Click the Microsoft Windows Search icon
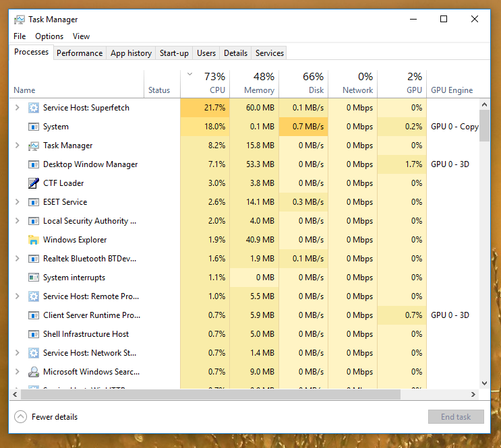The width and height of the screenshot is (501, 448). [x=34, y=372]
